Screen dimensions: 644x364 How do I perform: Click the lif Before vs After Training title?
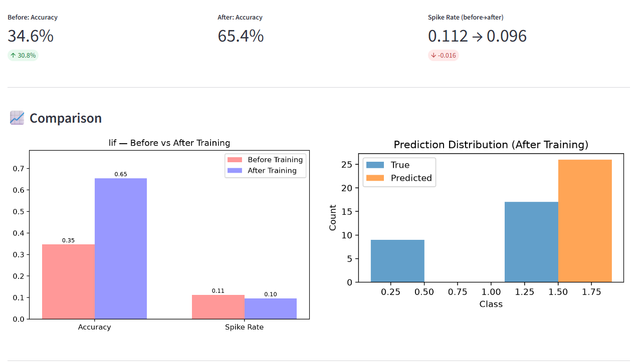[169, 143]
